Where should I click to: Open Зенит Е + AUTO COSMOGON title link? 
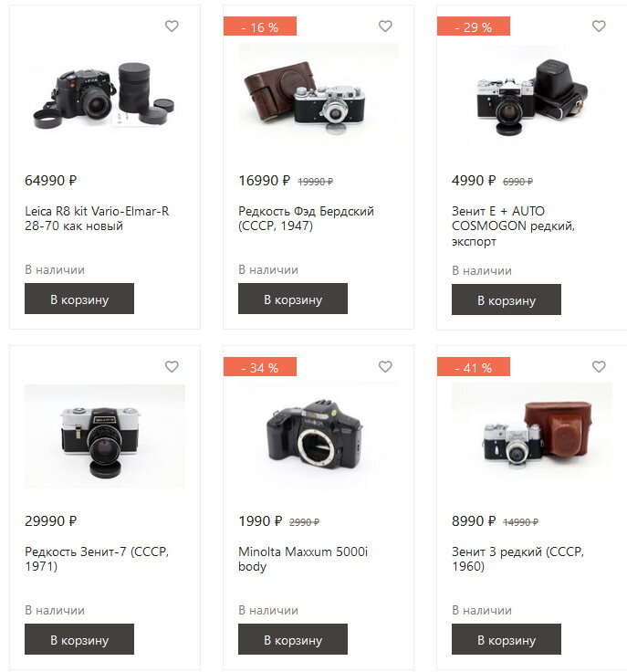point(513,226)
